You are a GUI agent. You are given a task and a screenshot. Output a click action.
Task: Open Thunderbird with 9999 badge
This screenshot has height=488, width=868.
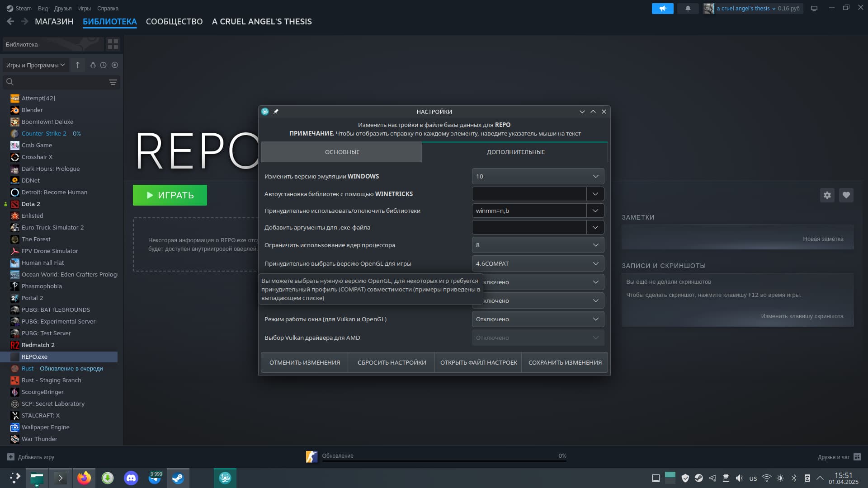click(x=155, y=478)
